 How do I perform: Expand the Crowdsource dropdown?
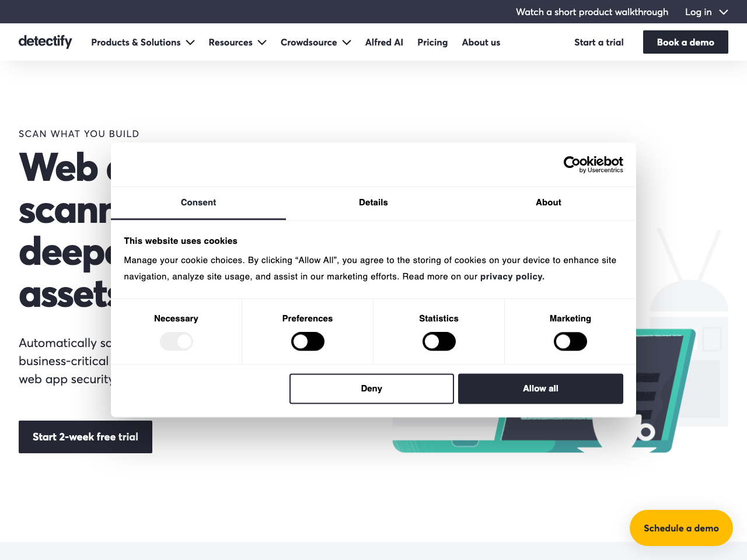[315, 42]
